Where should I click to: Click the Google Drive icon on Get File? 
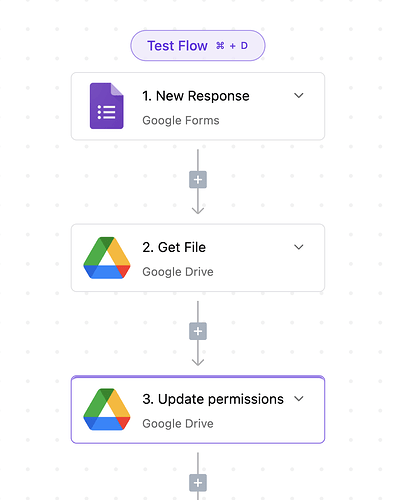(107, 258)
